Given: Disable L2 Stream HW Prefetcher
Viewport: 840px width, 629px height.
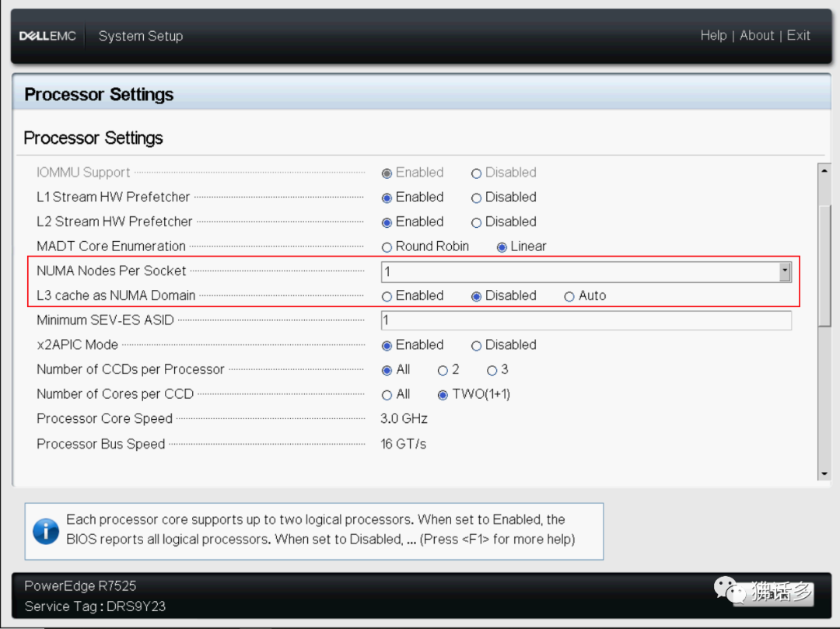Looking at the screenshot, I should coord(477,222).
